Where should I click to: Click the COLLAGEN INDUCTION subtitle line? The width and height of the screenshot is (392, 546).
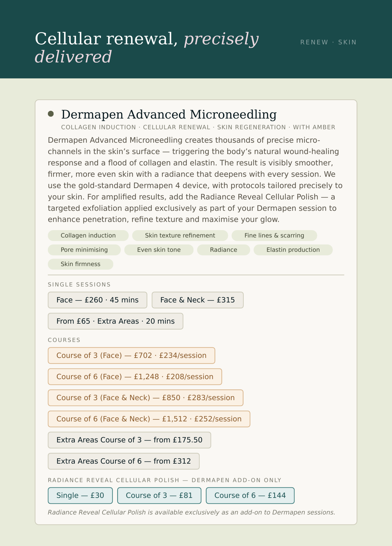pyautogui.click(x=198, y=127)
